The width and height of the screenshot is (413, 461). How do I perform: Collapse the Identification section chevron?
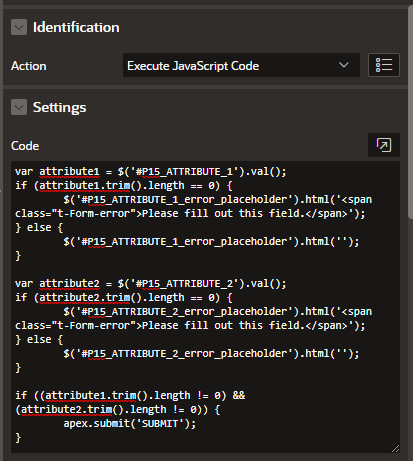tap(19, 27)
